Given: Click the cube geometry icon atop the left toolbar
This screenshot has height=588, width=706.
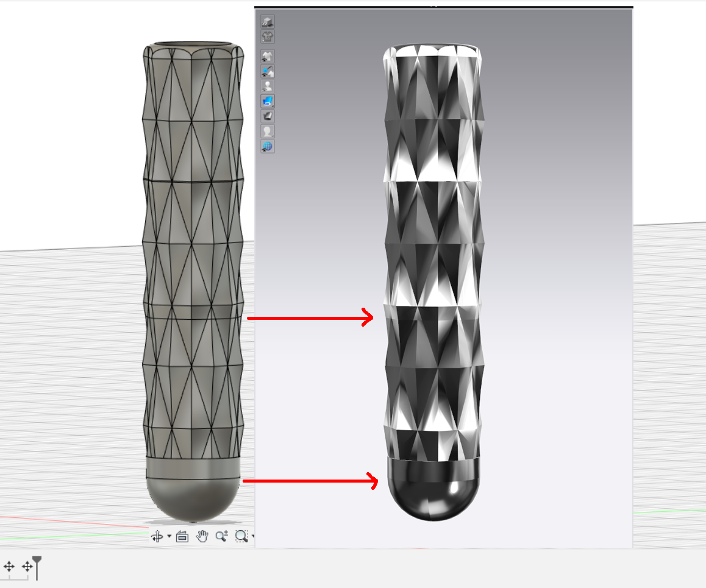Looking at the screenshot, I should click(x=266, y=20).
